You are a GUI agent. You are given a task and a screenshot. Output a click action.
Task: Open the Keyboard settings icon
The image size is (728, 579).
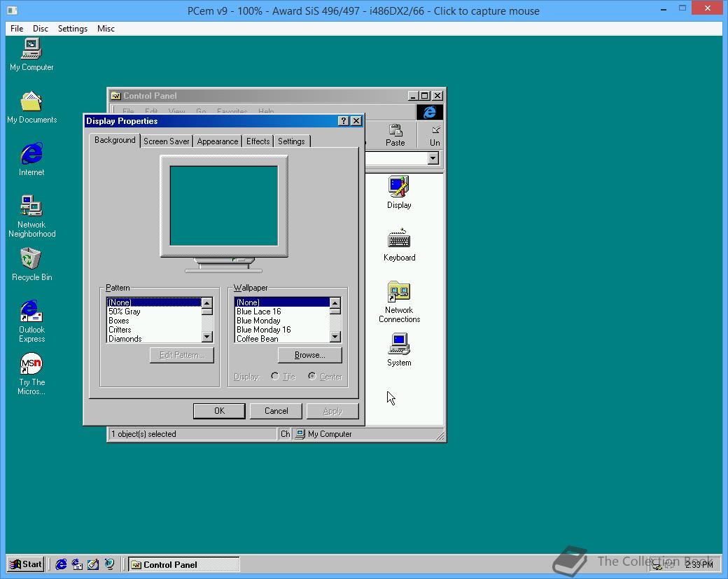click(x=398, y=240)
